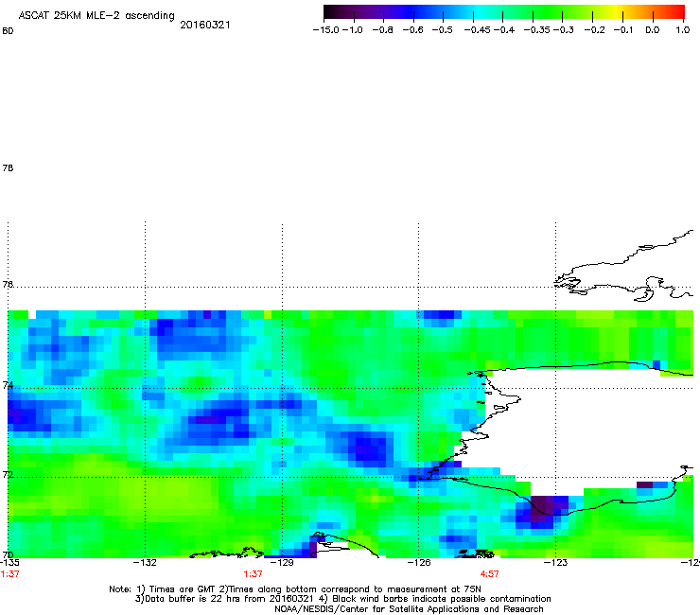The image size is (700, 615).
Task: Click the -132 longitude axis label
Action: 145,562
